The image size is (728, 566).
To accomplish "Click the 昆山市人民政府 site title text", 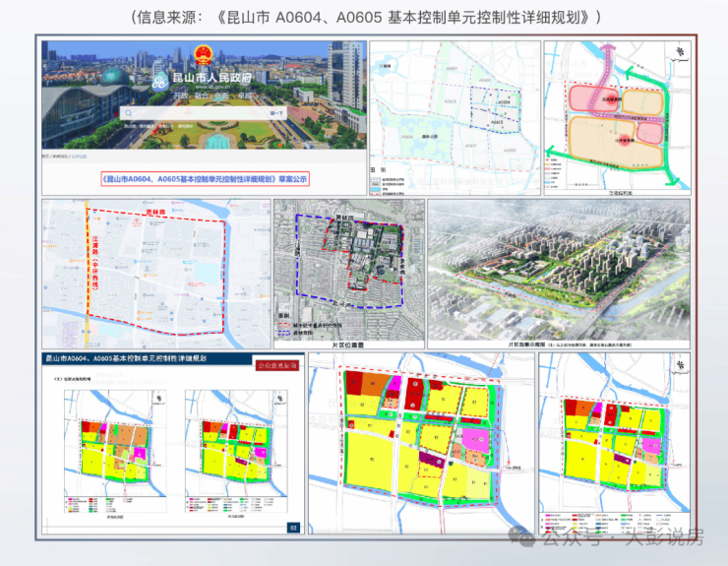I will coord(212,78).
